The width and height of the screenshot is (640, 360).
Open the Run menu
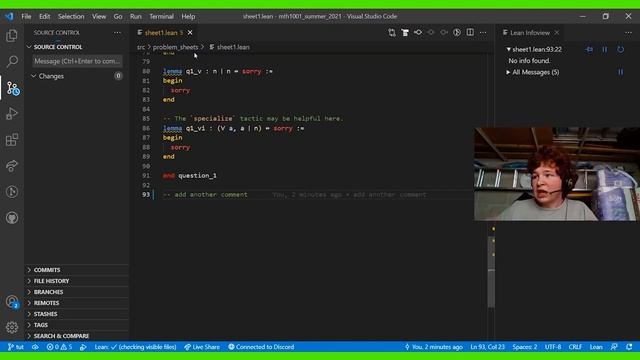pyautogui.click(x=136, y=16)
